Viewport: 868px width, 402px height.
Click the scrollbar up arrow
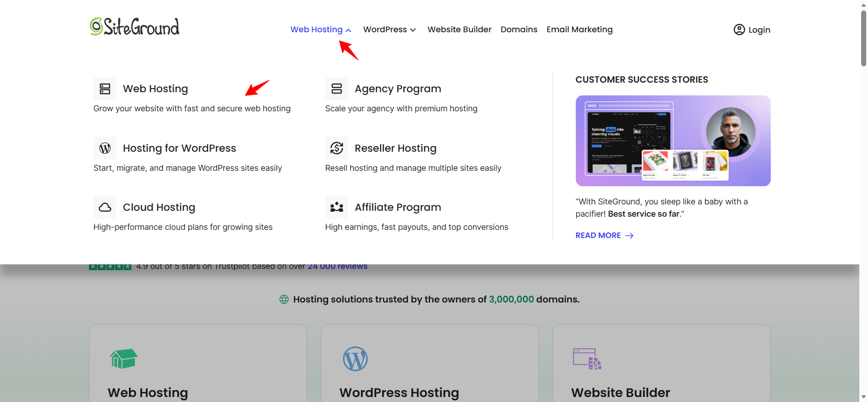863,5
